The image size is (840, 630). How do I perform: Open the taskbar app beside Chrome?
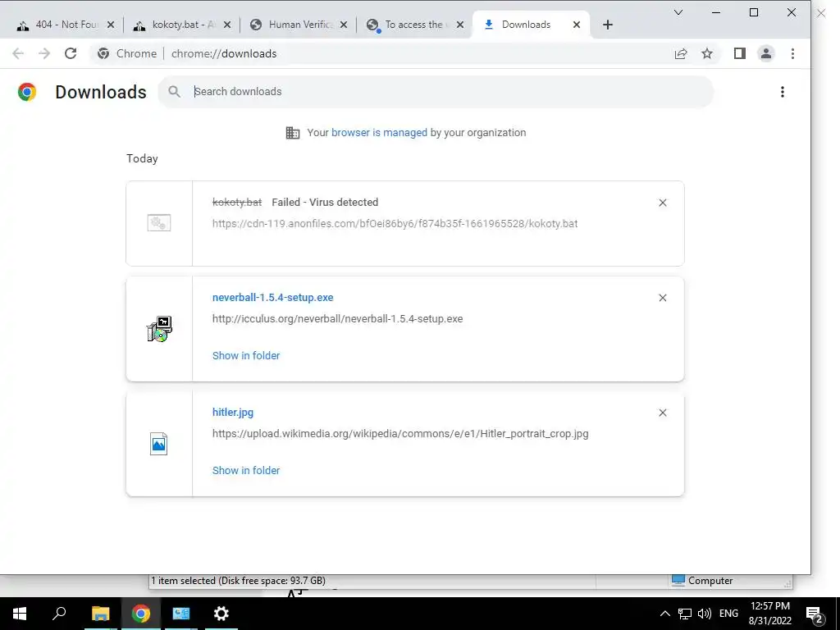(x=181, y=614)
